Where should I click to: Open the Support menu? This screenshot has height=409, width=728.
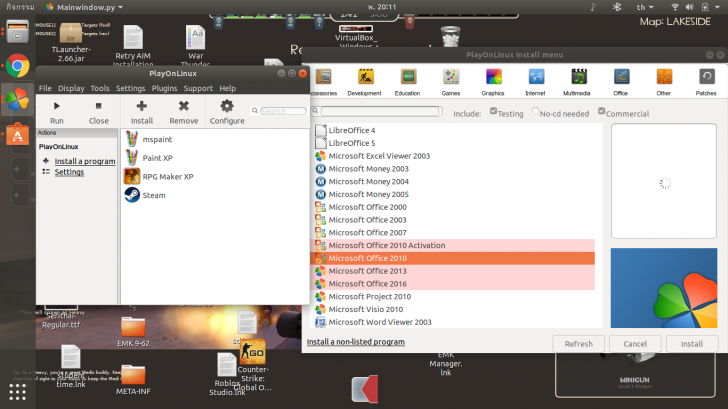[198, 88]
